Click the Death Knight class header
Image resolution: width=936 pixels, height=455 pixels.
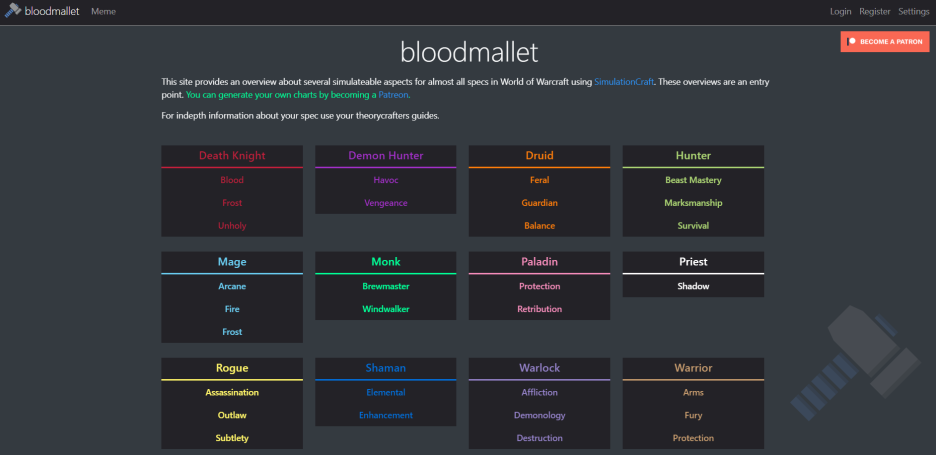pyautogui.click(x=232, y=156)
